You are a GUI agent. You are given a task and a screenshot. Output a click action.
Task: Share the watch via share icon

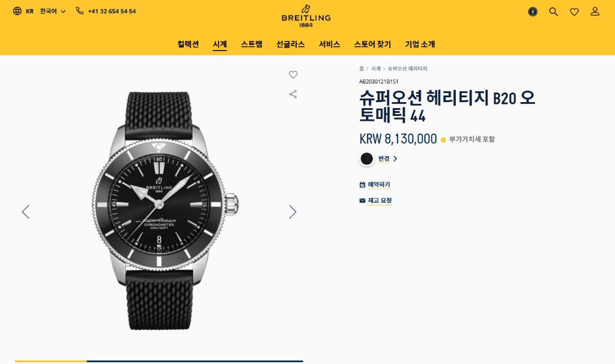tap(293, 94)
